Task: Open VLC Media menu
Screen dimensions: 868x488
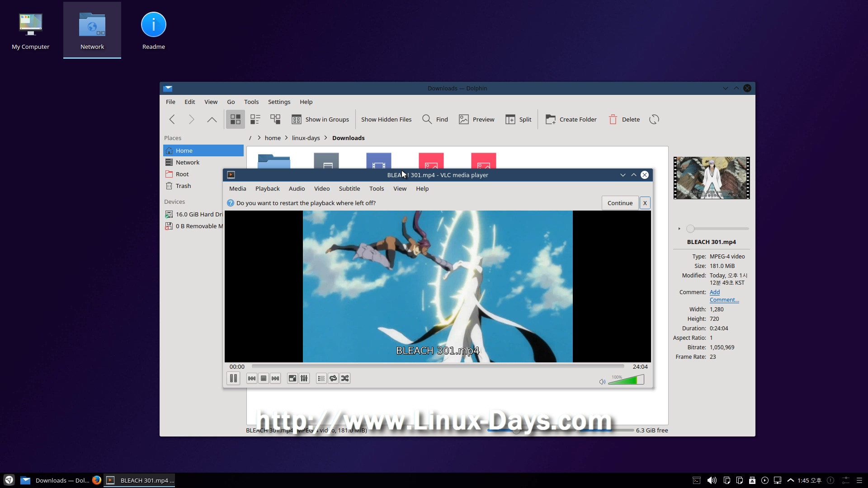Action: tap(237, 189)
